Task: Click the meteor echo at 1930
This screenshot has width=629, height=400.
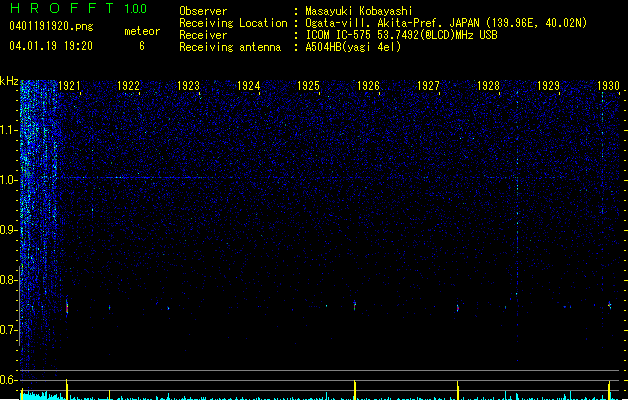Action: click(609, 305)
